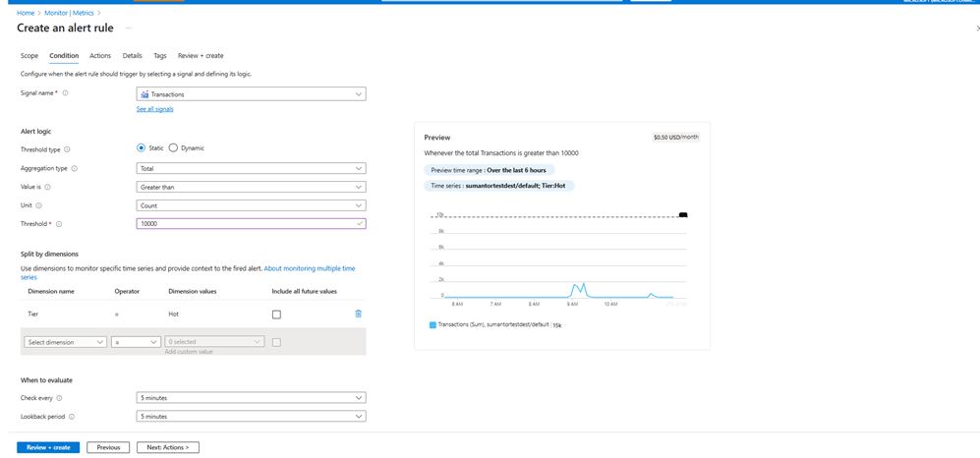Go to Home in the breadcrumb
Screen dimensions: 980x458
click(x=25, y=13)
